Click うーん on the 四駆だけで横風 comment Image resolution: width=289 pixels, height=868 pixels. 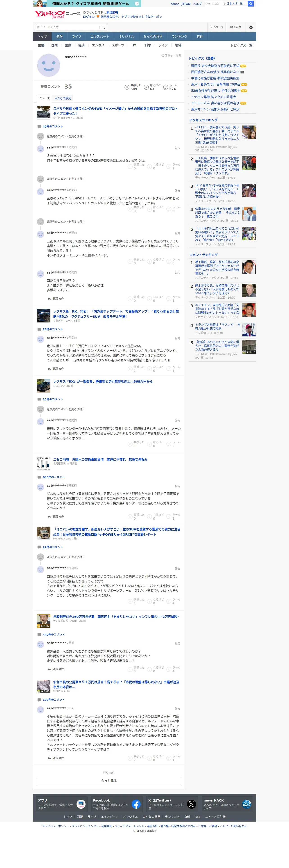(174, 601)
